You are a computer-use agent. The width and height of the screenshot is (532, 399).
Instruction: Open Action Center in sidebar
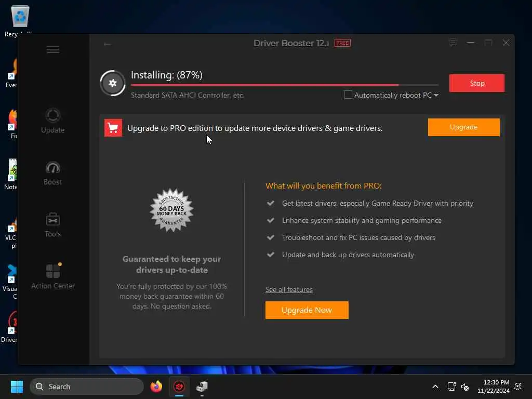tap(52, 276)
